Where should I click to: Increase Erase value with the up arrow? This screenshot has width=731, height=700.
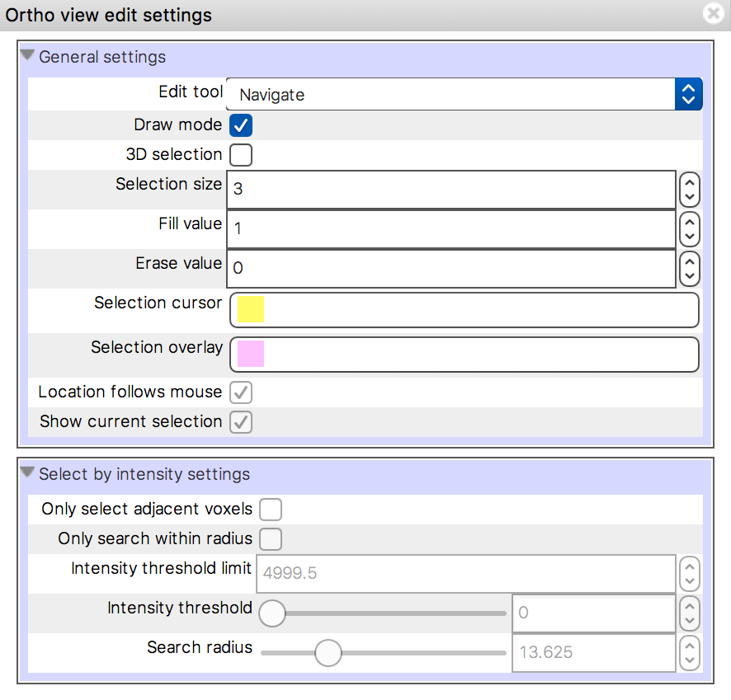[689, 262]
